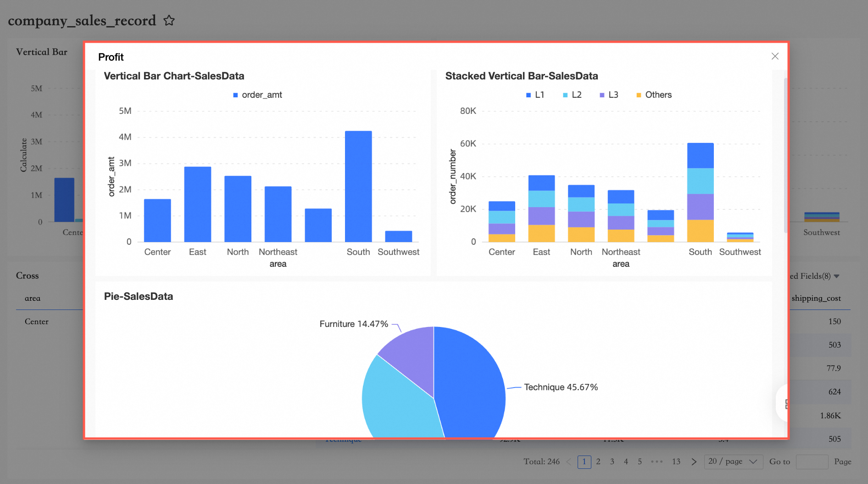Select the Northeast bar in Vertical Bar Chart-SalesData
868x484 pixels.
278,214
